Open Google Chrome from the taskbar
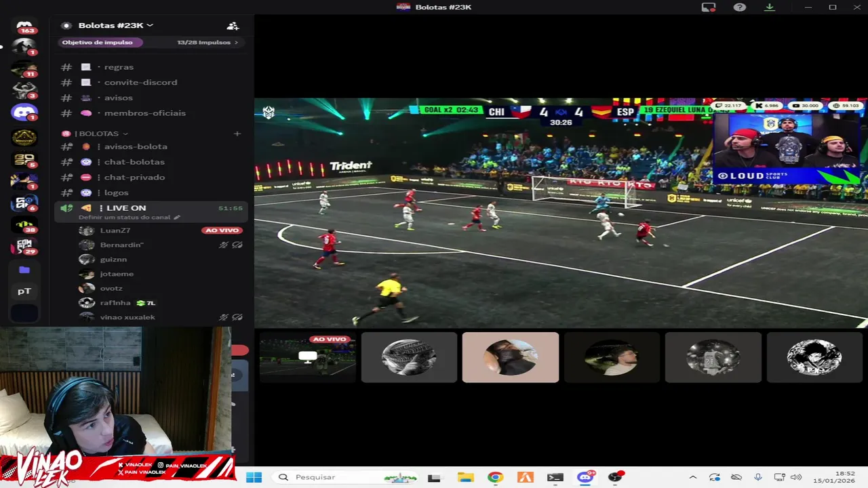The width and height of the screenshot is (868, 488). click(x=495, y=477)
